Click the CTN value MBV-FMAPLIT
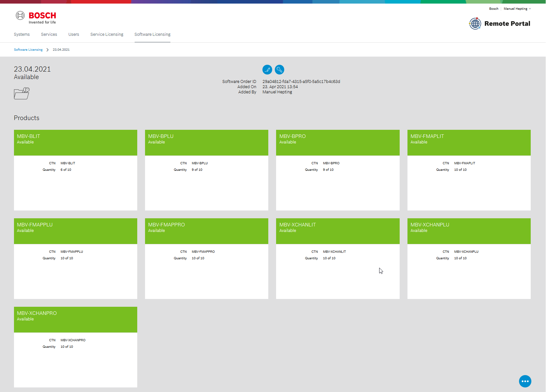The image size is (546, 392). (465, 163)
